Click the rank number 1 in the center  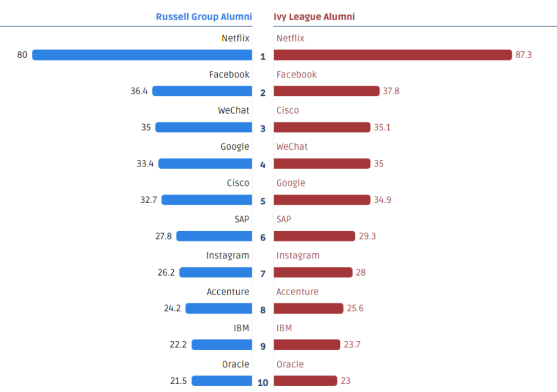pyautogui.click(x=263, y=56)
